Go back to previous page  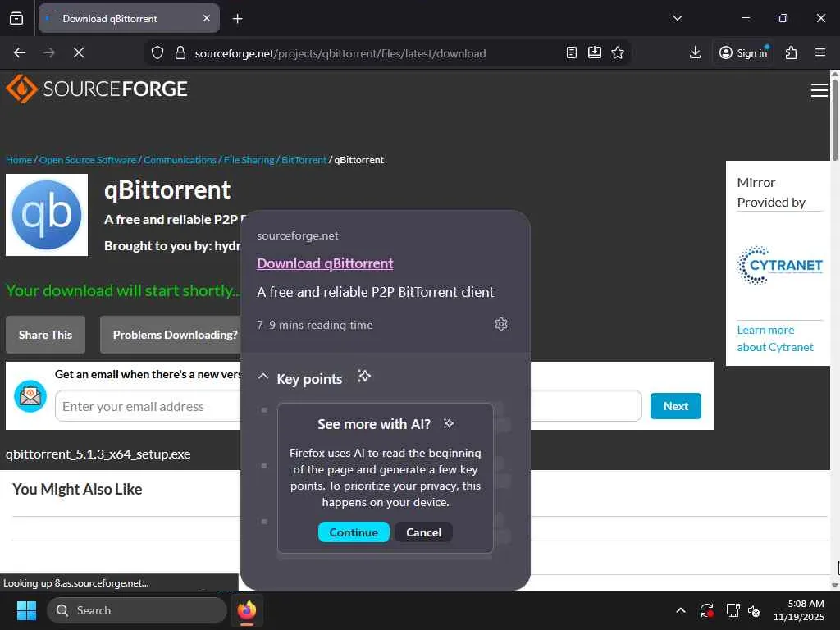pos(20,52)
